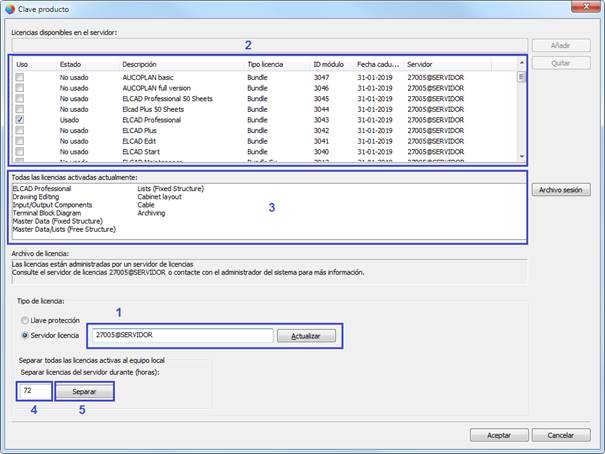Screen dimensions: 605x454
Task: Select the ELCAD Start row text
Action: pos(141,152)
